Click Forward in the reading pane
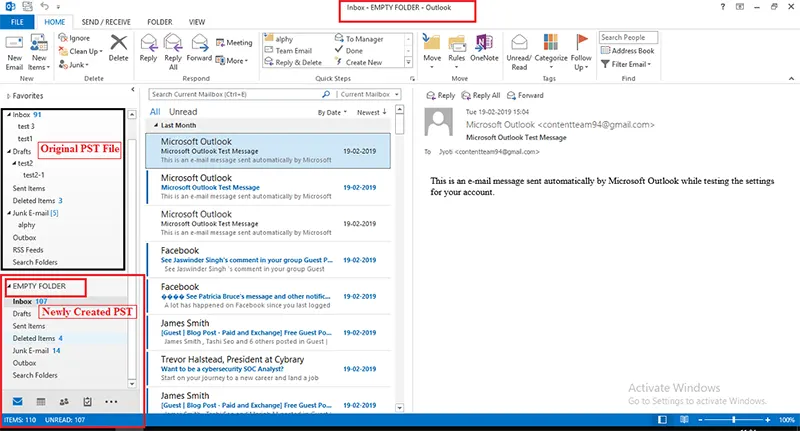The height and width of the screenshot is (431, 800). click(x=525, y=95)
